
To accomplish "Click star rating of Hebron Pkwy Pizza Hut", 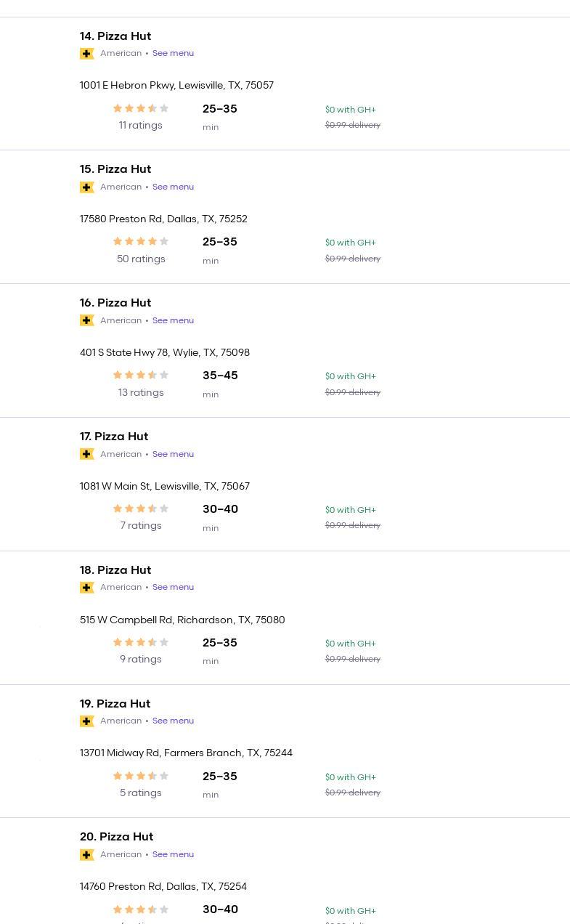I will click(141, 108).
